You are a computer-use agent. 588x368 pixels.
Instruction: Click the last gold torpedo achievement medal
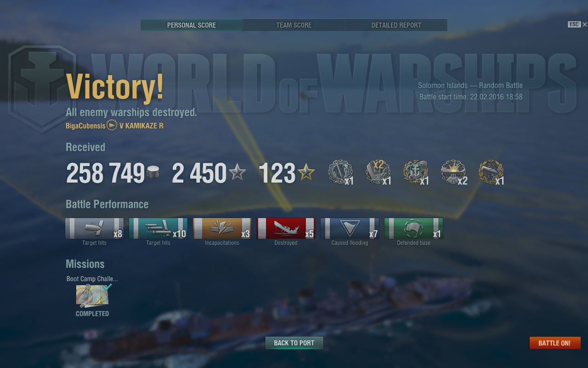tap(491, 172)
